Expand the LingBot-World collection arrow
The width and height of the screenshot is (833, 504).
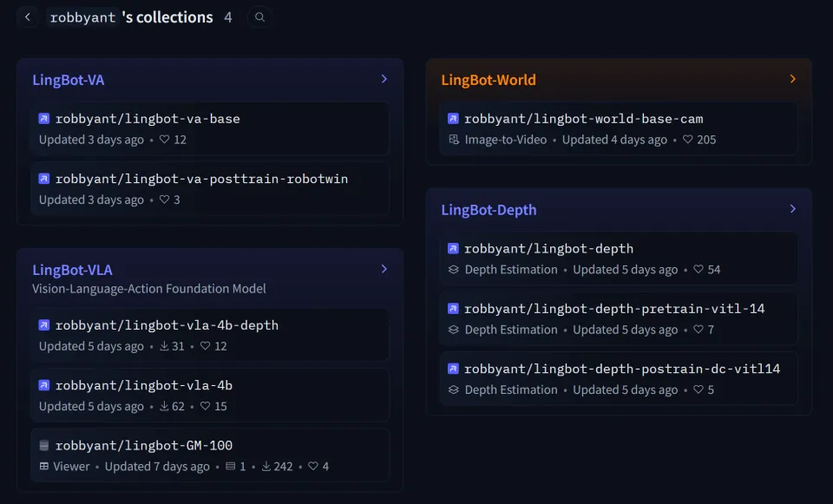tap(792, 79)
